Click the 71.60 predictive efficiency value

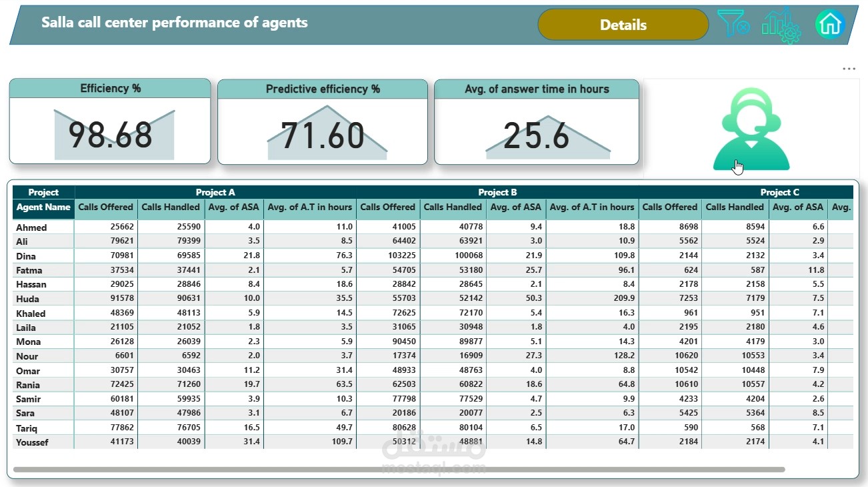[323, 135]
